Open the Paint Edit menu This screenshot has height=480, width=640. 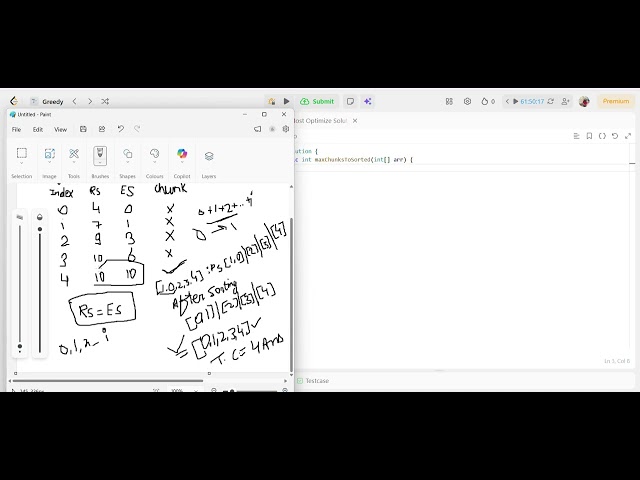click(38, 129)
